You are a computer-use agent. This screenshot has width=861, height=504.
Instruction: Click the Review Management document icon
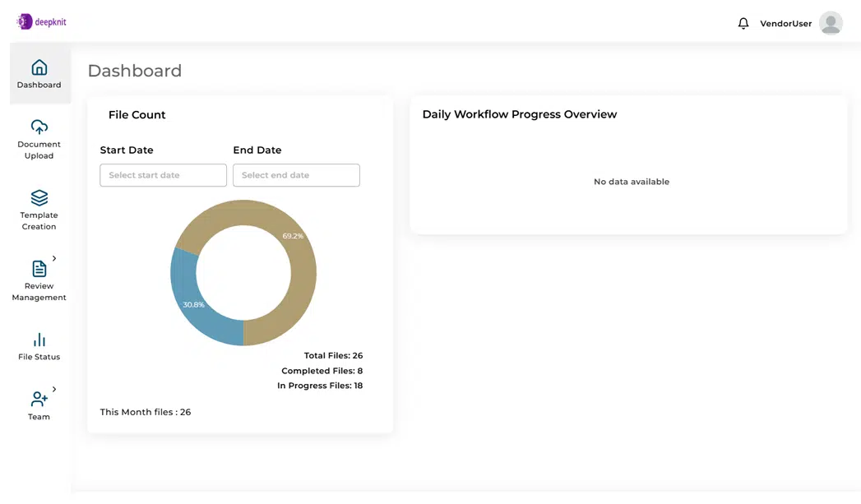(39, 269)
